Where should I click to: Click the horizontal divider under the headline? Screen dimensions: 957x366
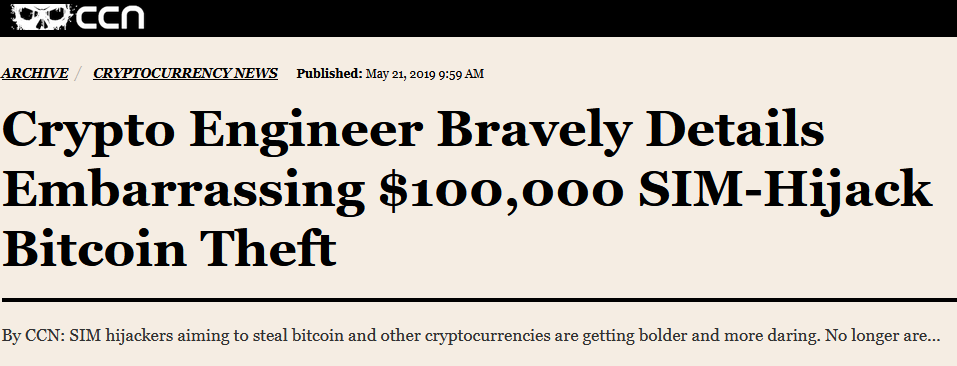[478, 300]
